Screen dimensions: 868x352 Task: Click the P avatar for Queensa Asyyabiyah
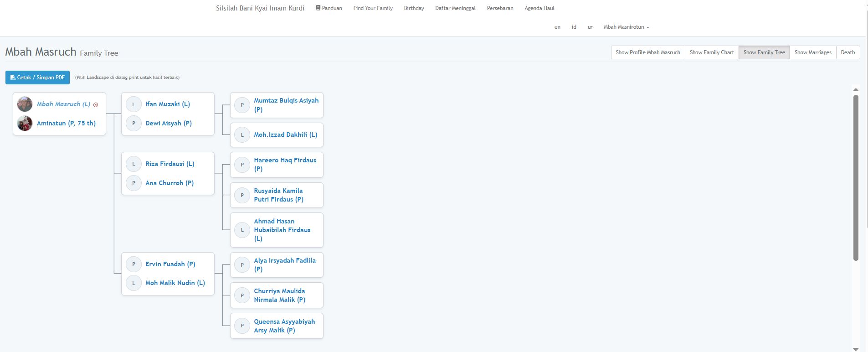click(x=242, y=326)
